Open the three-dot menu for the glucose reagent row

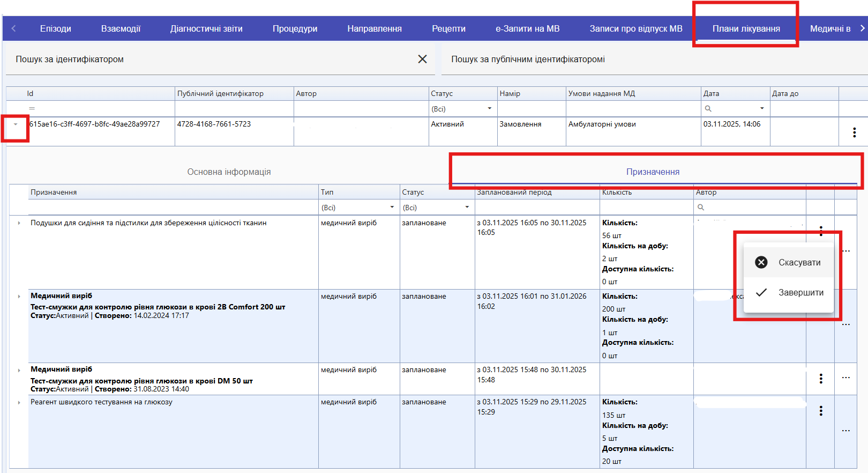coord(820,411)
